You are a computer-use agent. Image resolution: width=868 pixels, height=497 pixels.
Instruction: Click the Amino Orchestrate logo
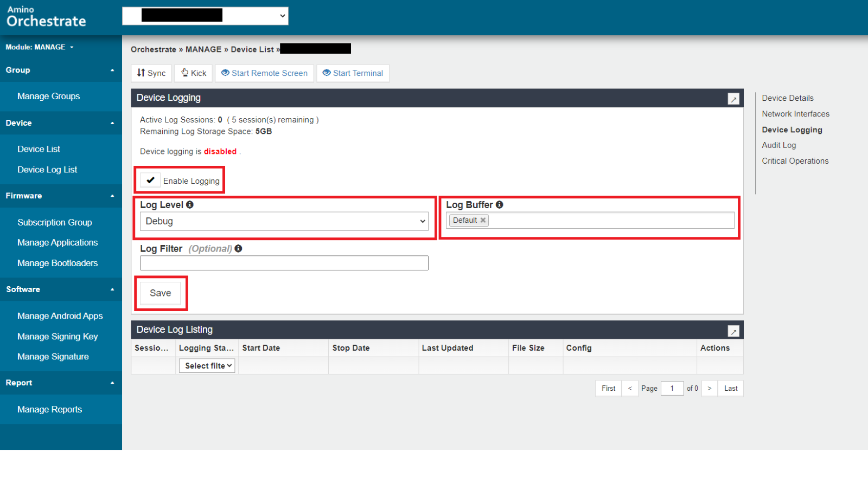46,17
